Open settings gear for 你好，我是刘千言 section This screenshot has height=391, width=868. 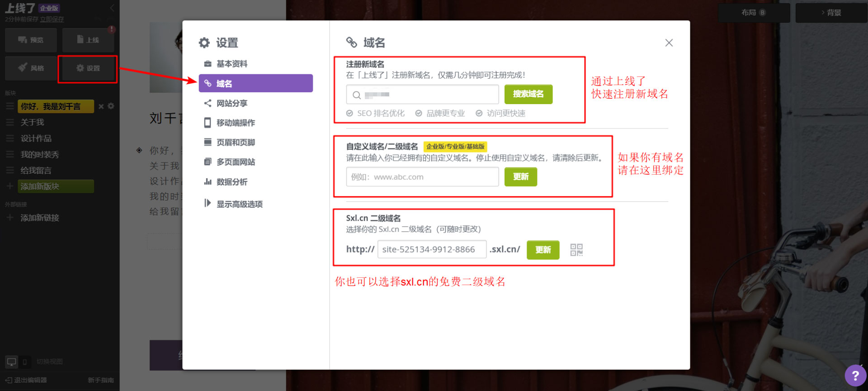111,106
